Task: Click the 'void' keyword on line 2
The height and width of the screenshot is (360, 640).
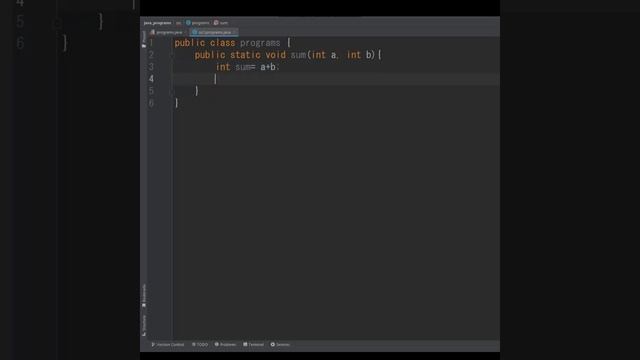Action: pos(276,55)
